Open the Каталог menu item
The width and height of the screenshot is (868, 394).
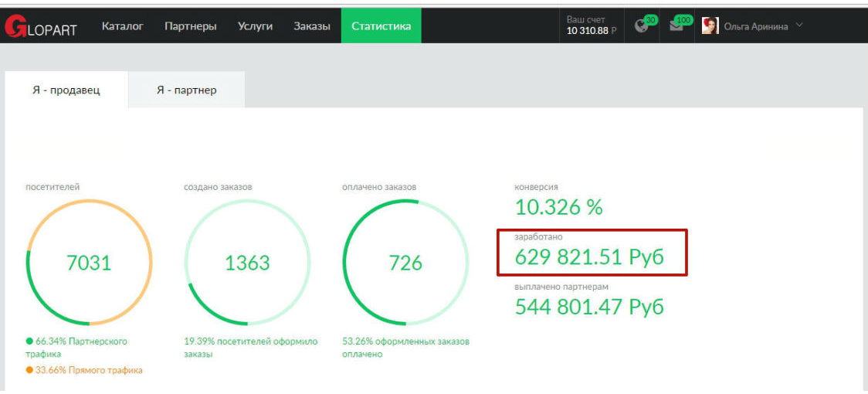(123, 26)
